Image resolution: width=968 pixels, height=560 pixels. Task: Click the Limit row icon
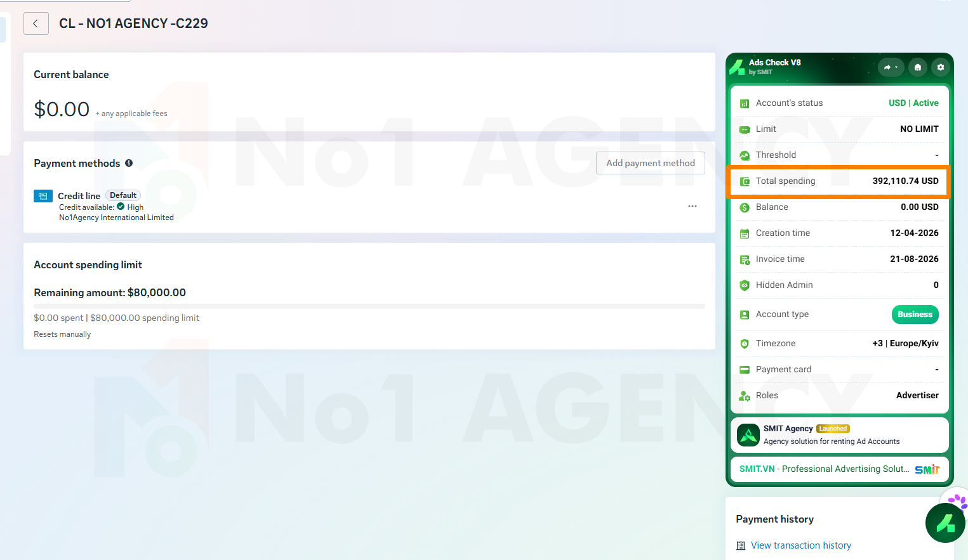745,129
